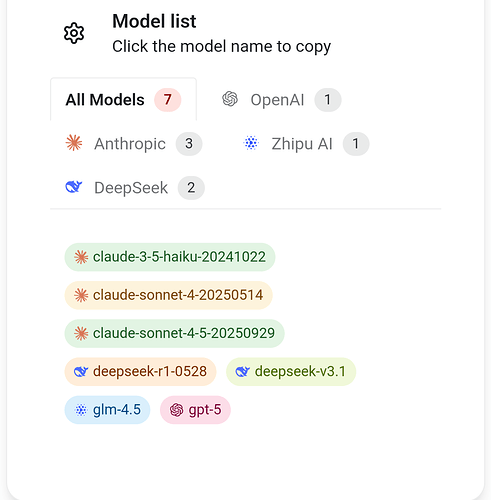This screenshot has width=491, height=500.
Task: Switch to the All Models tab
Action: 123,99
